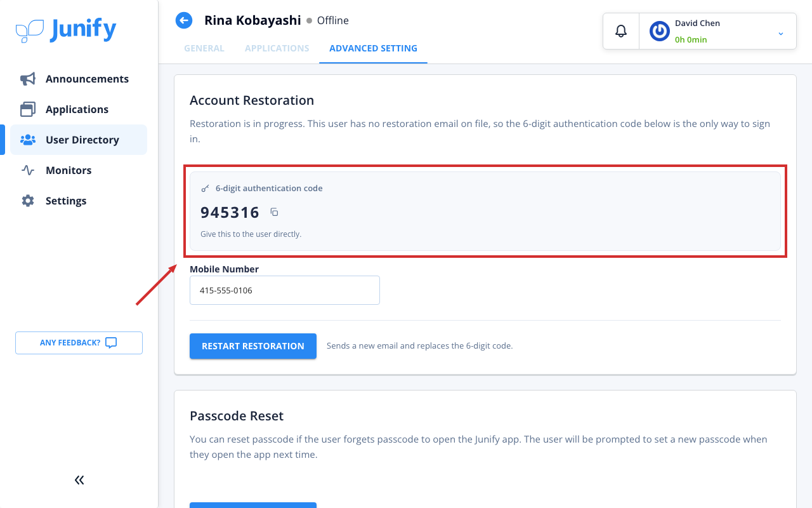This screenshot has width=812, height=508.
Task: Open User Directory in the sidebar
Action: click(x=79, y=140)
